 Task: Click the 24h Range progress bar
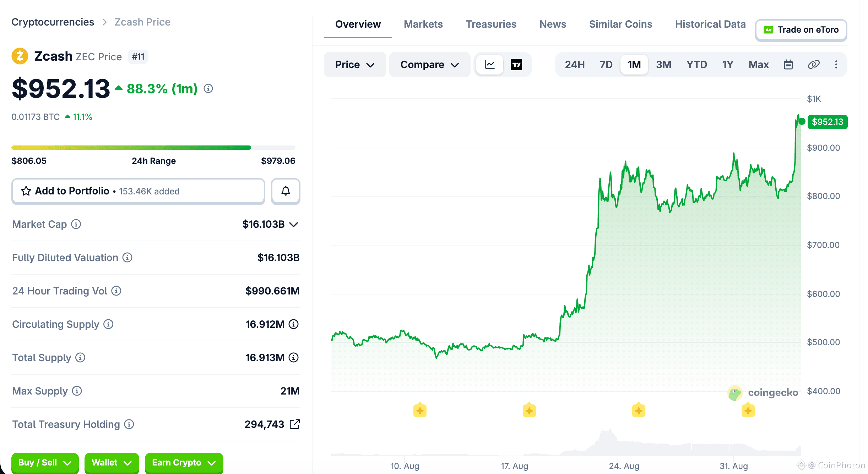(153, 147)
